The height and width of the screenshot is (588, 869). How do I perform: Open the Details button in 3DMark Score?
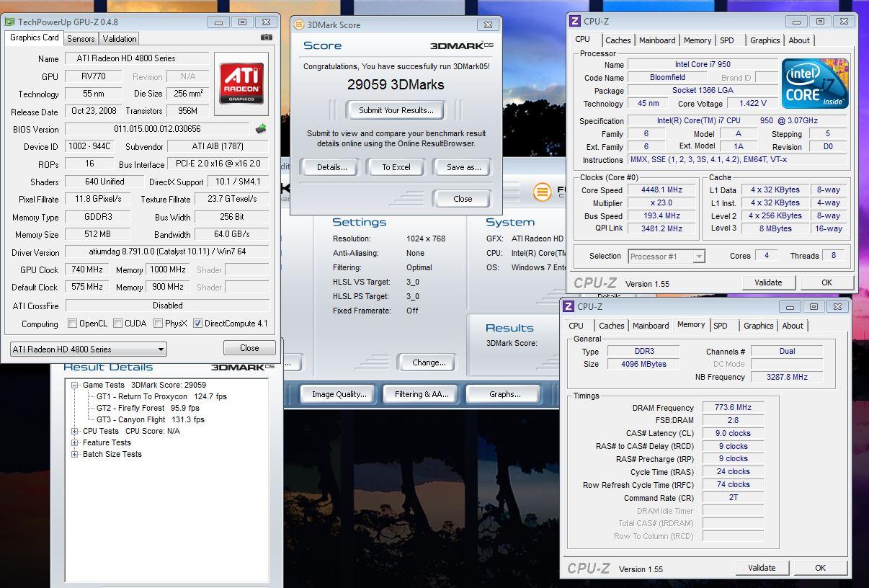[331, 167]
